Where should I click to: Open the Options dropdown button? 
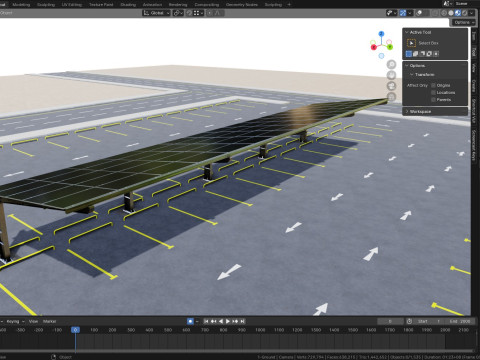point(464,22)
